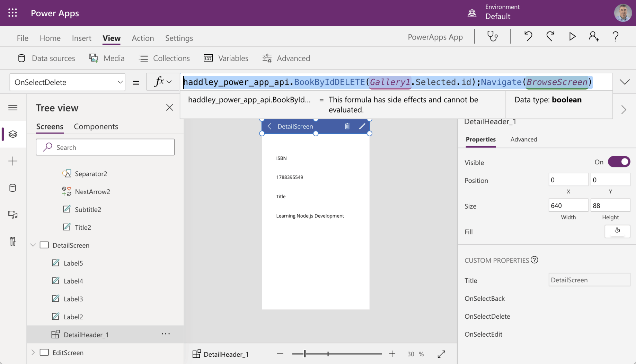Collapse the DetailScreen tree node
The image size is (636, 364).
click(33, 245)
